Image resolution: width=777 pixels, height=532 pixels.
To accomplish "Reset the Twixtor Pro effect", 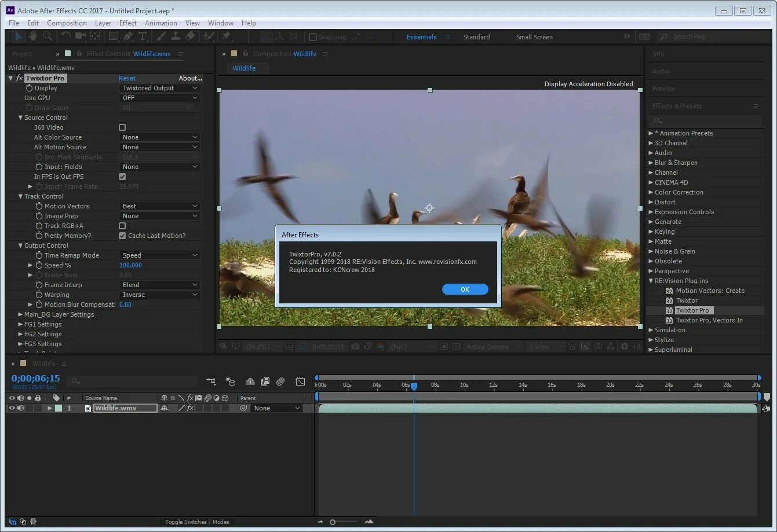I will (x=127, y=78).
